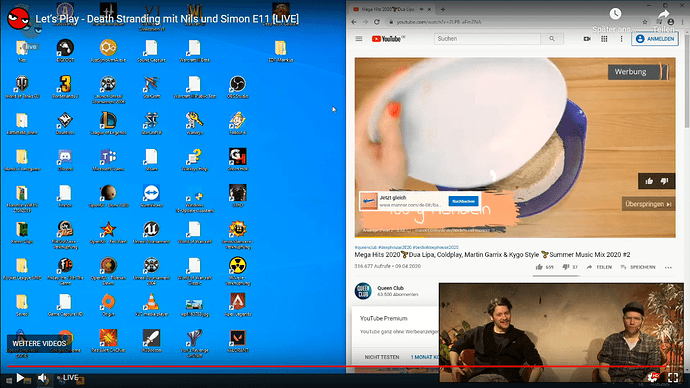The image size is (690, 388).
Task: Open the video actions three-dot menu
Action: point(668,267)
